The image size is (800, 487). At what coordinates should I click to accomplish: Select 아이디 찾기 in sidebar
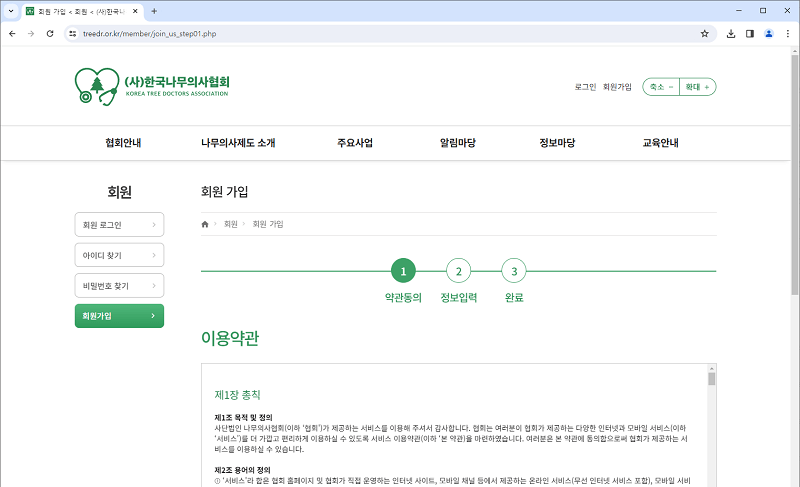(x=119, y=255)
